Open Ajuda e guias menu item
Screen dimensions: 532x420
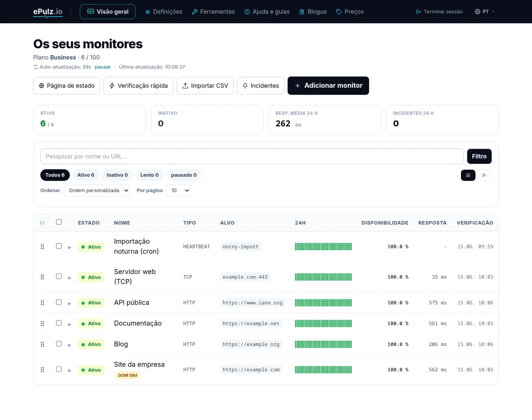[267, 12]
